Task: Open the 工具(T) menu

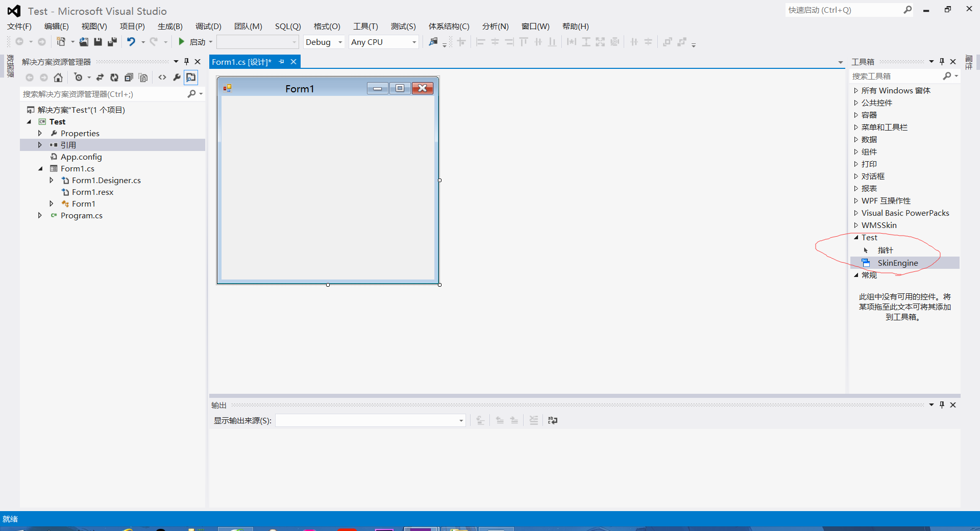Action: pyautogui.click(x=366, y=27)
